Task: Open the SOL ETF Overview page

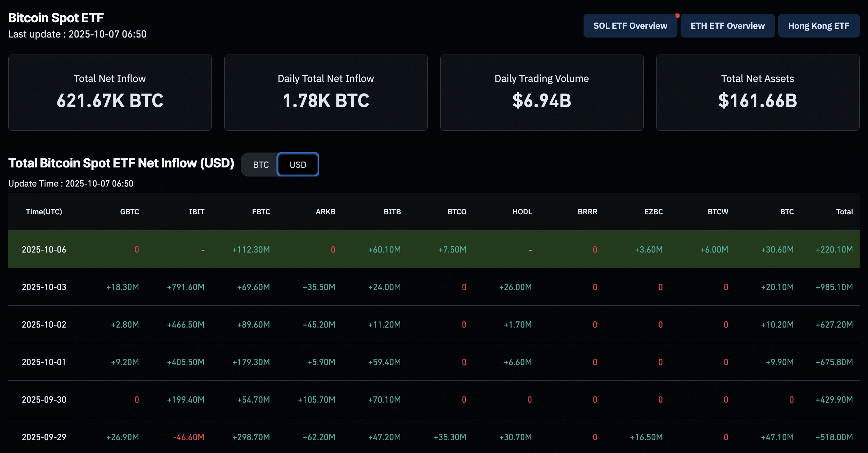Action: point(630,26)
